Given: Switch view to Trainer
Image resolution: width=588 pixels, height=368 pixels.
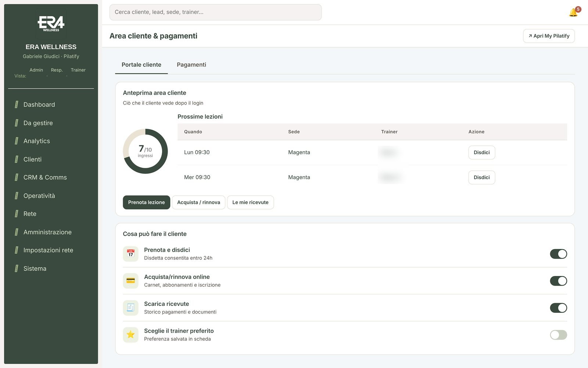Looking at the screenshot, I should point(78,70).
